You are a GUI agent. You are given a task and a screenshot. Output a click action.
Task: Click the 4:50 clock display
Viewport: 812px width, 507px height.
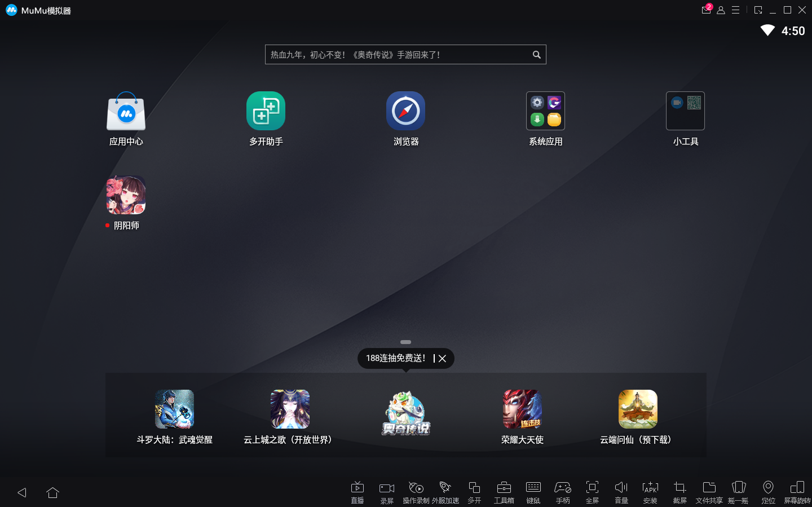[x=793, y=31]
